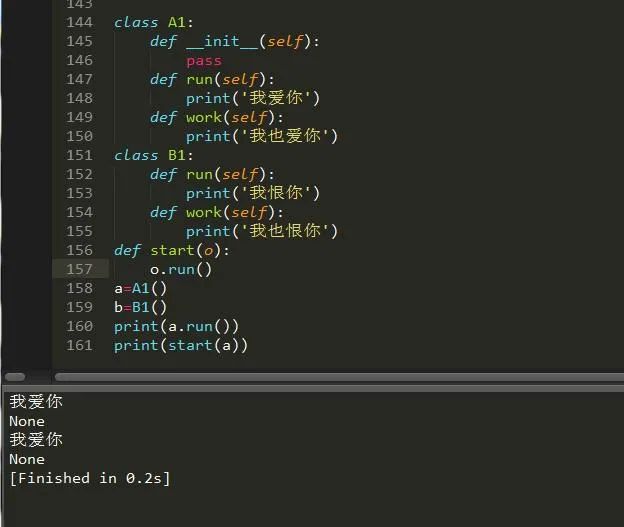Click print('我恨你') statement
Image resolution: width=624 pixels, height=527 pixels.
tap(253, 193)
